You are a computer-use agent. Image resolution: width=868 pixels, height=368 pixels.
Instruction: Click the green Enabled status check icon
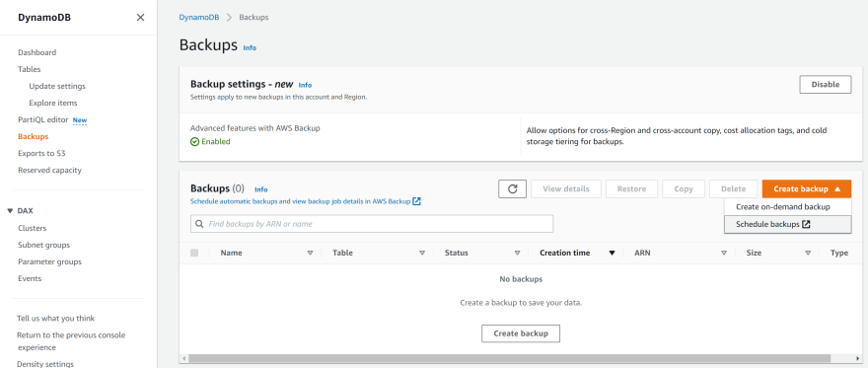pyautogui.click(x=194, y=142)
